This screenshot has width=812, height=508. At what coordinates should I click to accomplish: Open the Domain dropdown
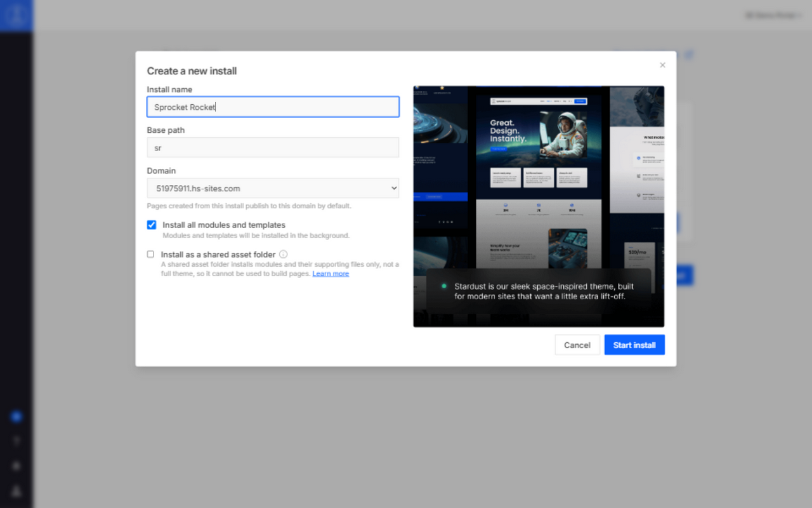click(x=273, y=188)
